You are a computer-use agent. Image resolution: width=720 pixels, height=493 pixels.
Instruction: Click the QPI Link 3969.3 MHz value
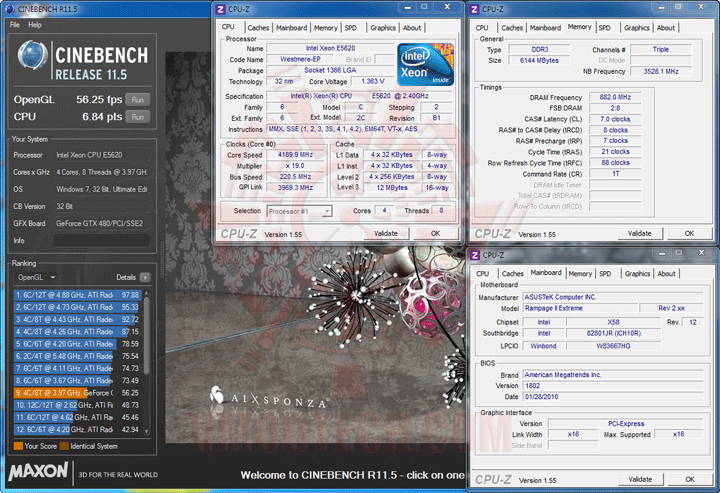tap(295, 188)
